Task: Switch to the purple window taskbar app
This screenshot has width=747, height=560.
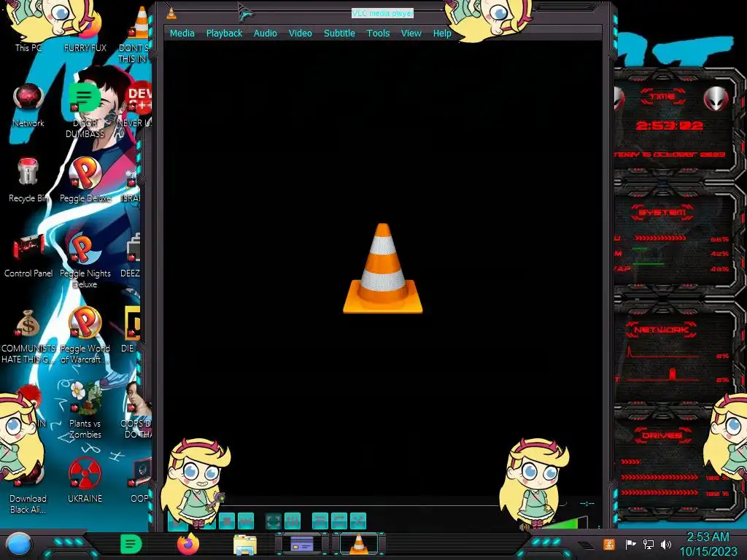Action: (301, 544)
